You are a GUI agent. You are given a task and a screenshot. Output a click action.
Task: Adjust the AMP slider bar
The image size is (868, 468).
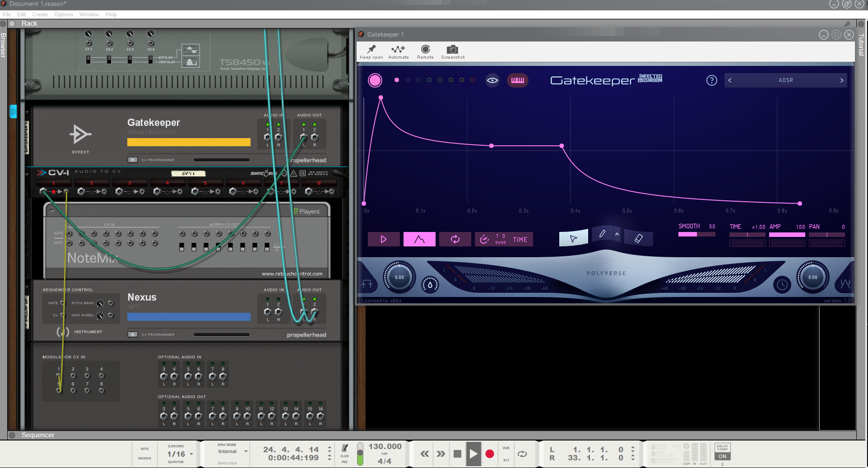pos(787,235)
